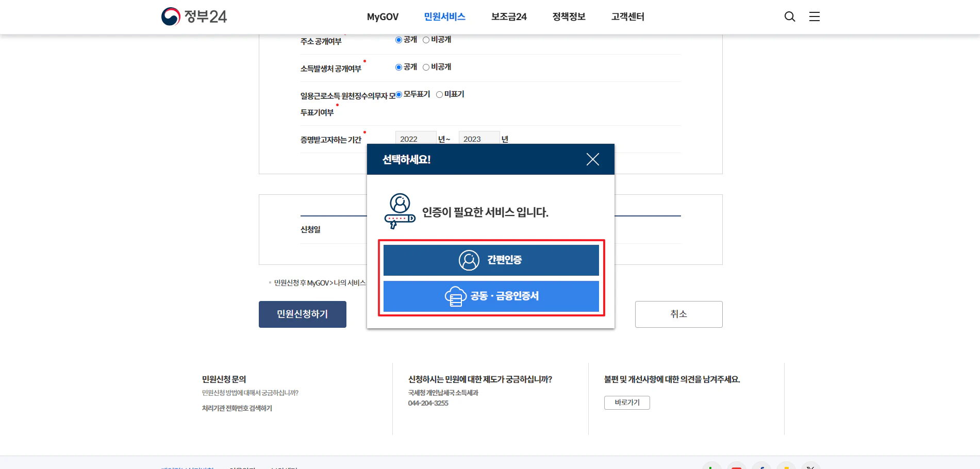Image resolution: width=980 pixels, height=469 pixels.
Task: Click the 증명받고자하는 기간 label
Action: coord(331,140)
